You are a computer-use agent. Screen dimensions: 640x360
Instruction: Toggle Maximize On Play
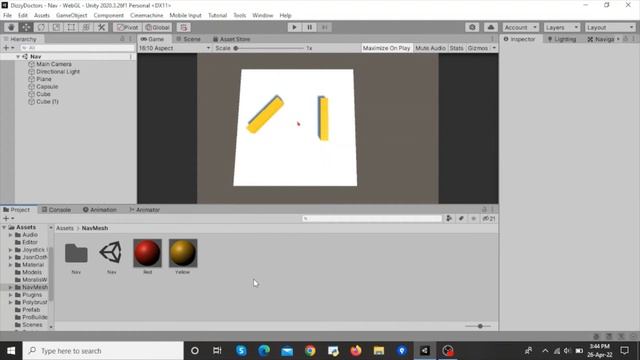coord(386,48)
